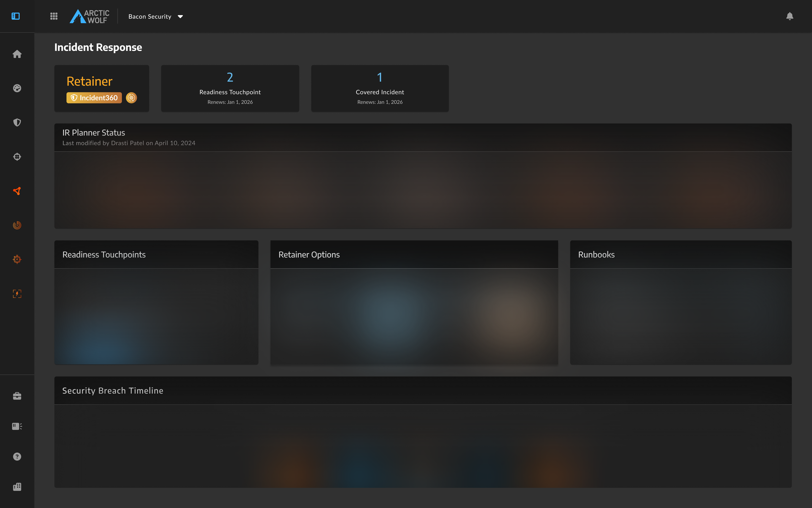Open the Readiness Touchpoint count card
The height and width of the screenshot is (508, 812).
coord(230,88)
